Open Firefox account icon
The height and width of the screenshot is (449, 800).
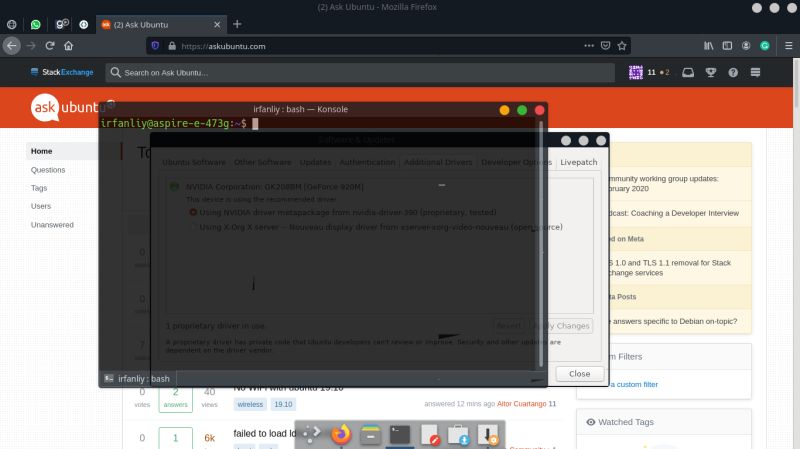(x=746, y=45)
